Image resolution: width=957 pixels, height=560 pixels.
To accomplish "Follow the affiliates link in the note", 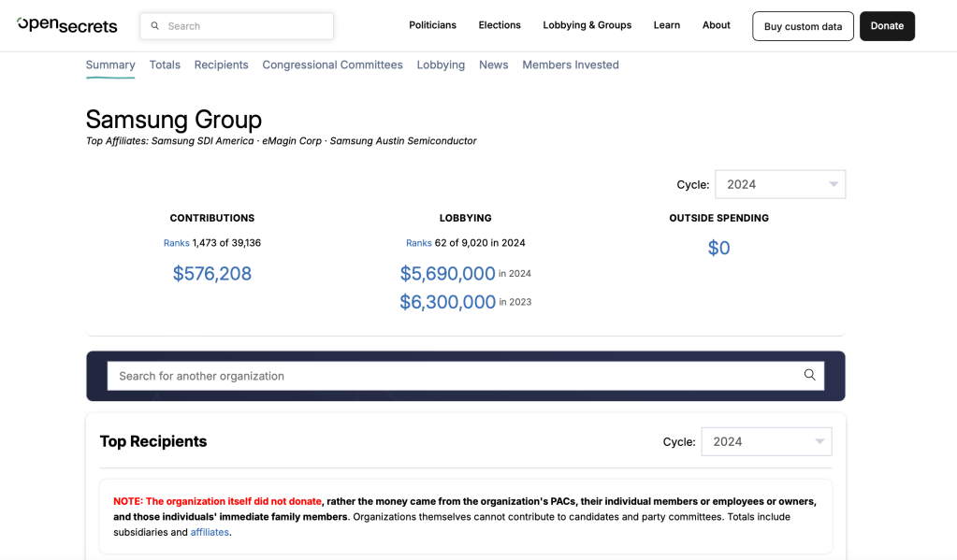I will (x=210, y=532).
